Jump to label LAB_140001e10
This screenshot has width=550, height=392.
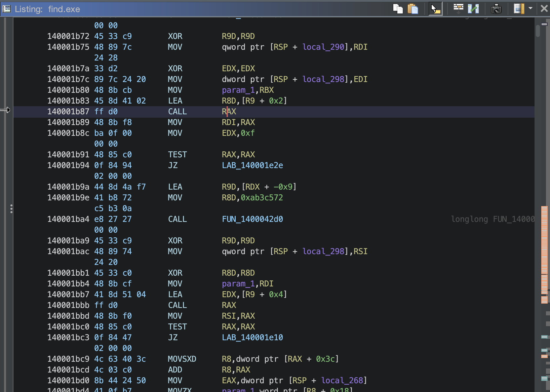point(252,338)
